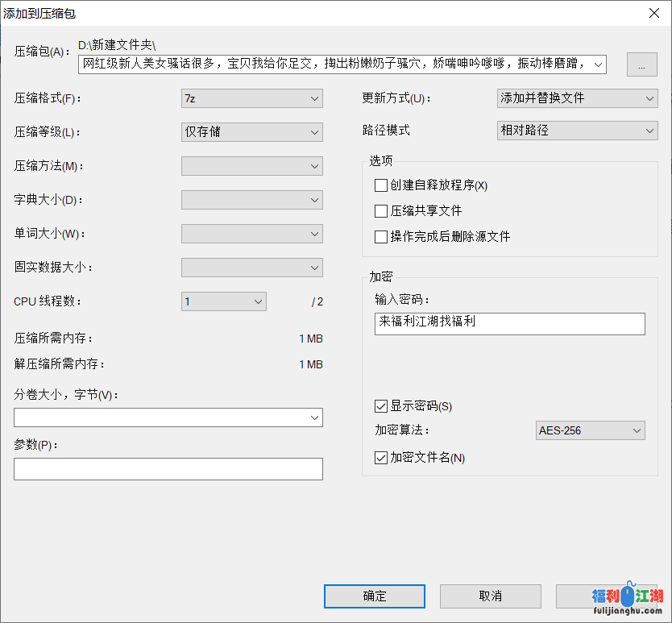
Task: Enable 操作完成后删除源文件 checkbox
Action: point(381,237)
